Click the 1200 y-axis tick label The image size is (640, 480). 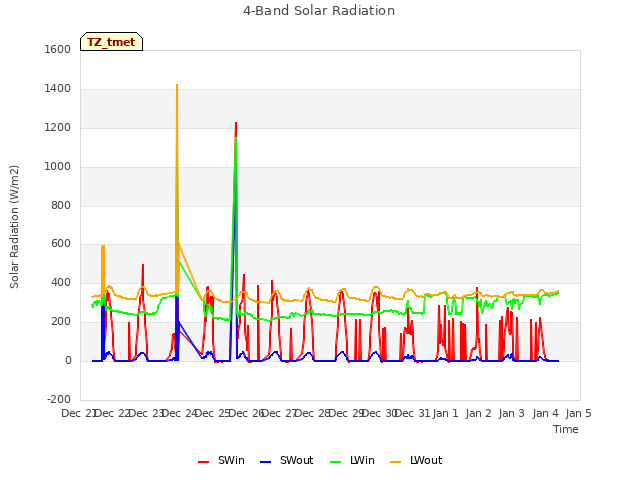(58, 128)
